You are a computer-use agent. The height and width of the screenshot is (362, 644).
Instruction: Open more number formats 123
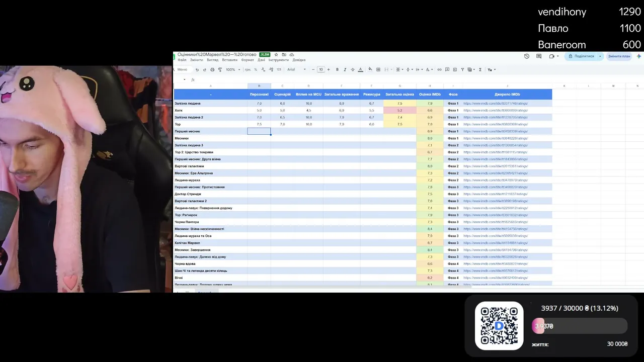278,69
